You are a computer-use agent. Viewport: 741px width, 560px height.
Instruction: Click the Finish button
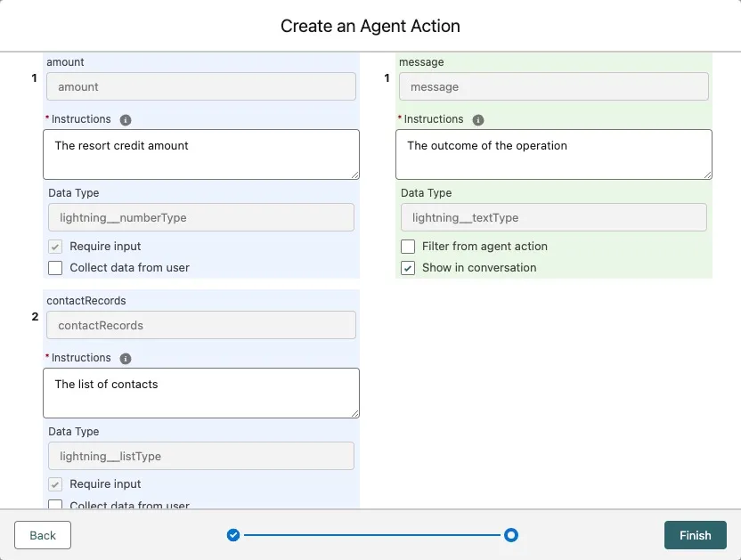point(695,535)
